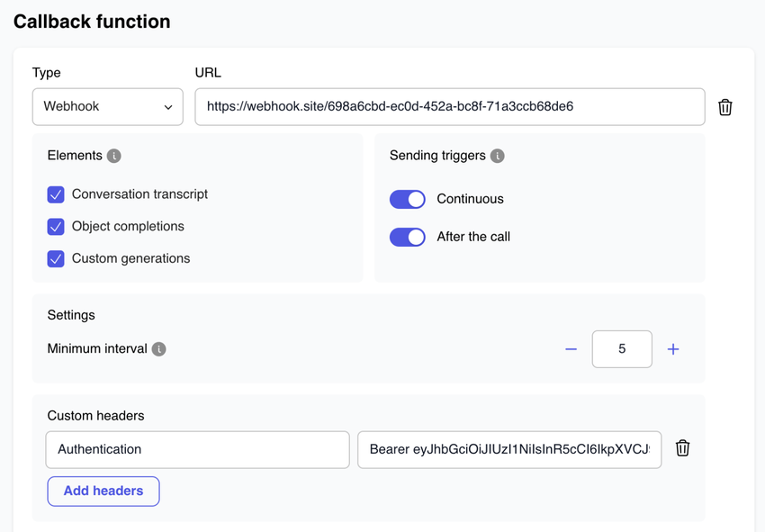This screenshot has height=532, width=765.
Task: Toggle the Object completions checkbox
Action: pyautogui.click(x=56, y=227)
